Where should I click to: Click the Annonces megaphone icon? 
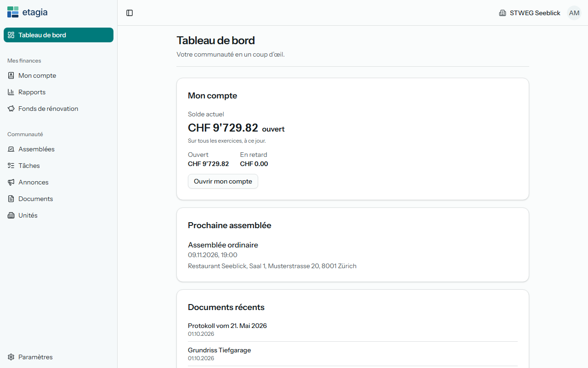pyautogui.click(x=11, y=182)
